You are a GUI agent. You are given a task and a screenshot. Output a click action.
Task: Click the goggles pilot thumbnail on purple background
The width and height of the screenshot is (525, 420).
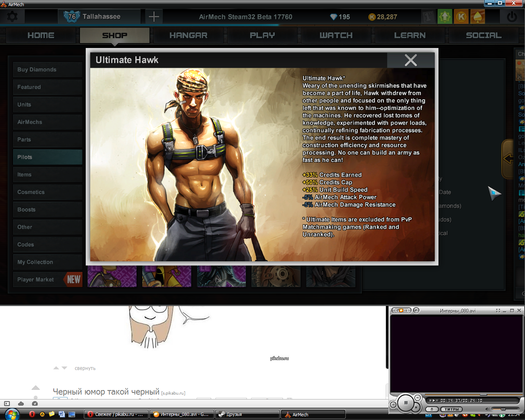point(112,276)
